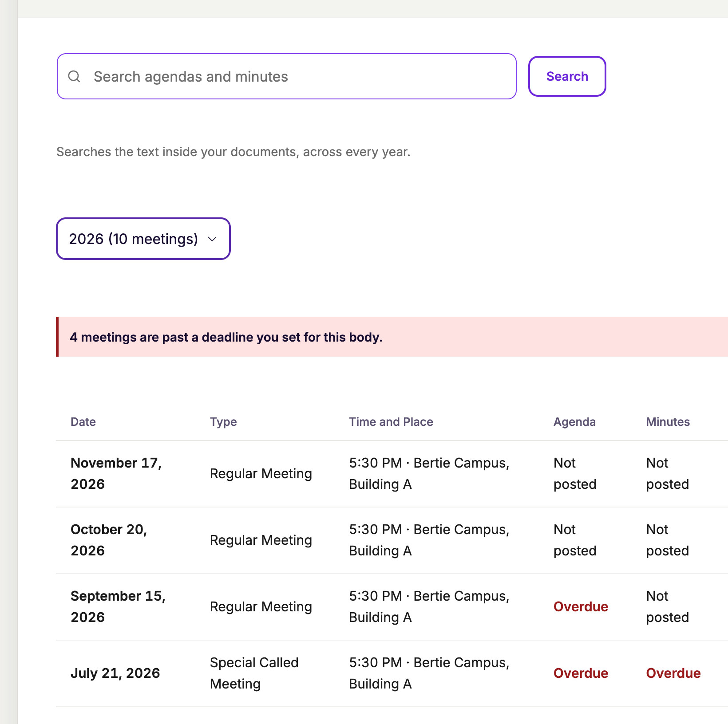
Task: Click Time and Place for September 15 meeting
Action: pyautogui.click(x=429, y=606)
